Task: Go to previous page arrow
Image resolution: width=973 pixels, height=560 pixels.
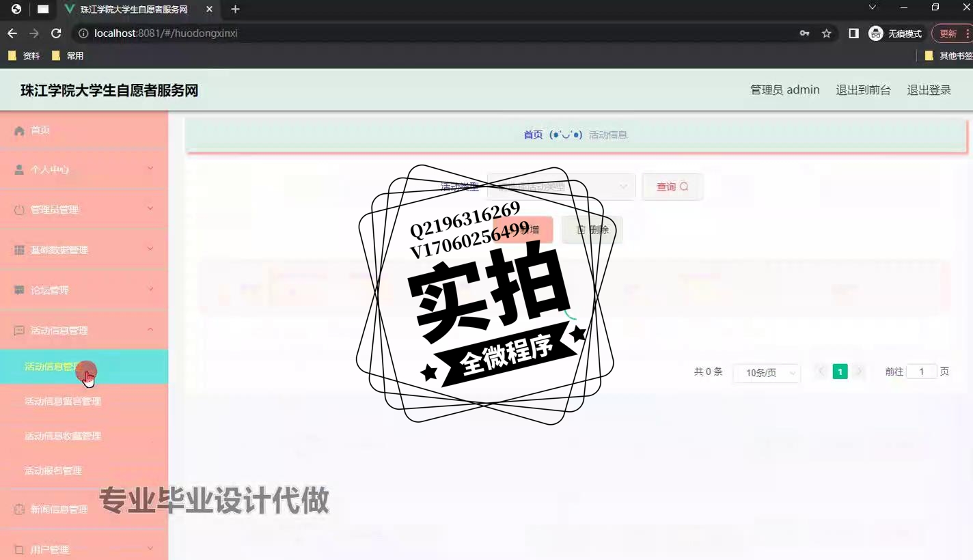Action: tap(821, 372)
